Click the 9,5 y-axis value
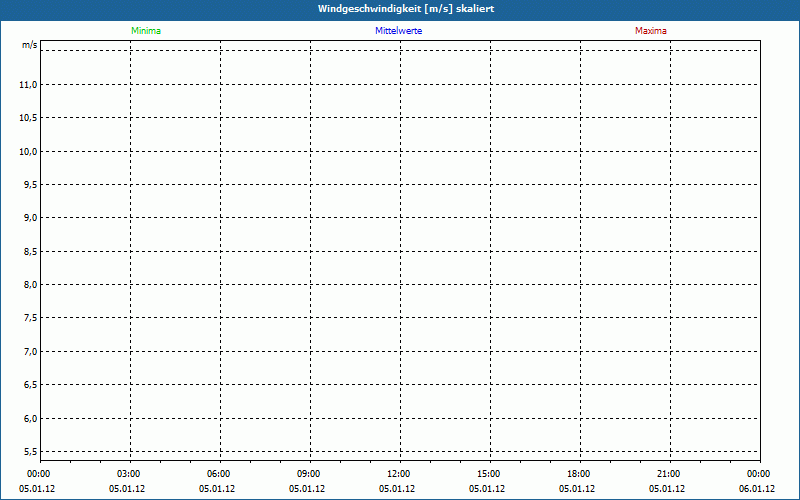Viewport: 800px width, 500px height. pos(31,185)
